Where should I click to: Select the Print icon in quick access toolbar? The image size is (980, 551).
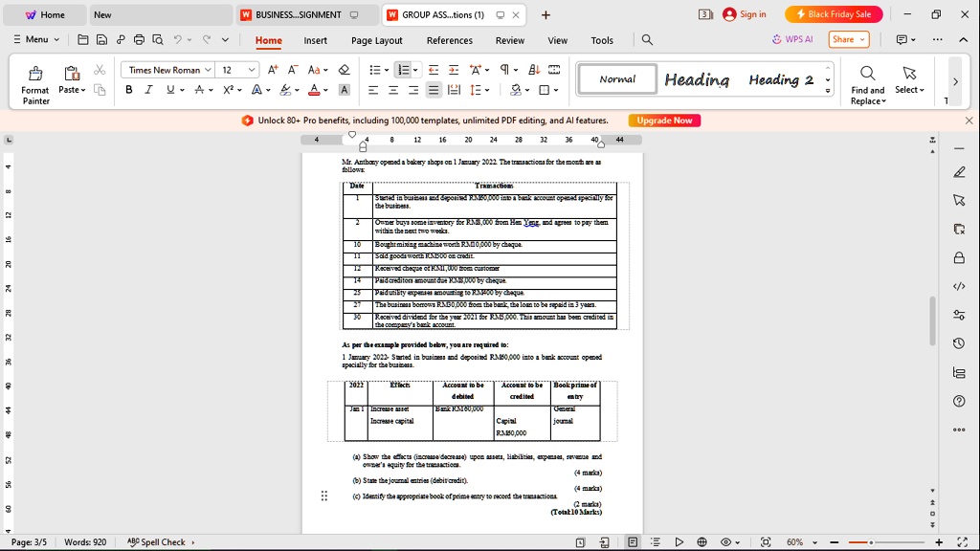point(138,39)
